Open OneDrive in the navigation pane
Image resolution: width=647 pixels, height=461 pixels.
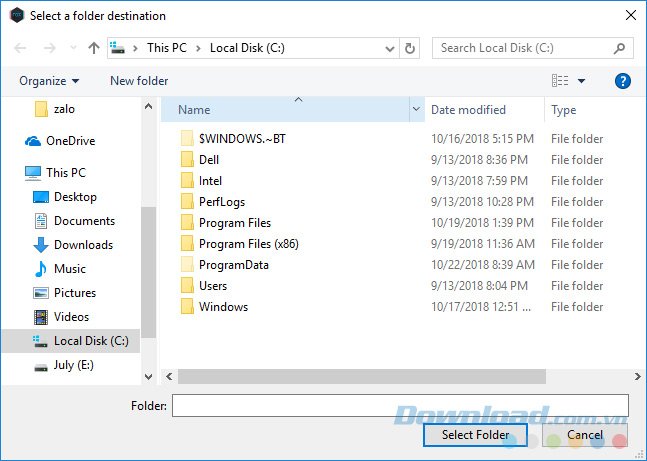pos(70,141)
